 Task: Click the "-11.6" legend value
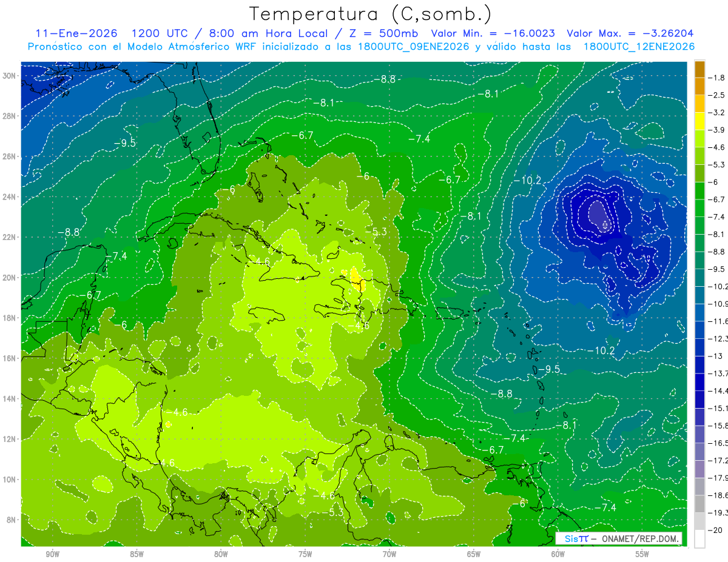point(718,321)
